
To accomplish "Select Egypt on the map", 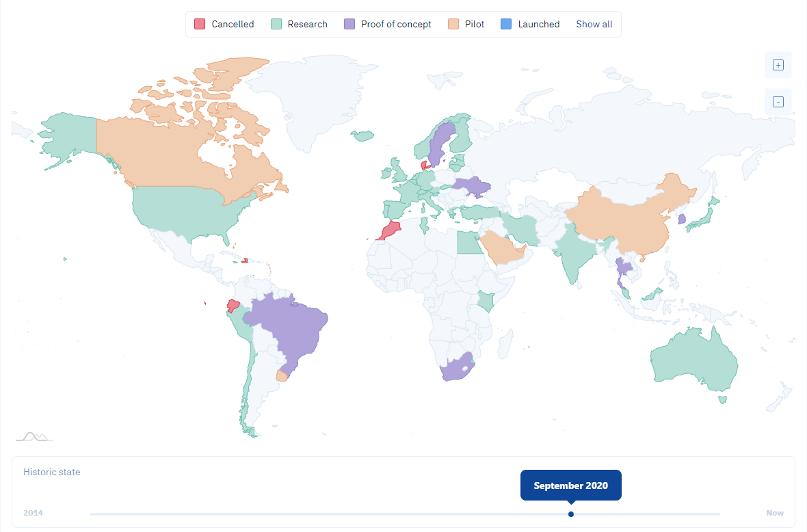I will point(469,243).
